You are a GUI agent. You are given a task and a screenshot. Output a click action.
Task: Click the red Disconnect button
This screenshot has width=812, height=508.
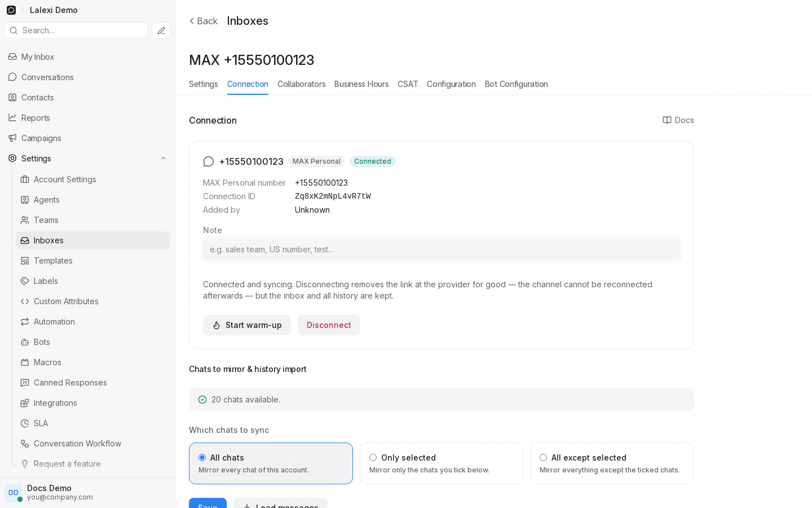point(329,325)
